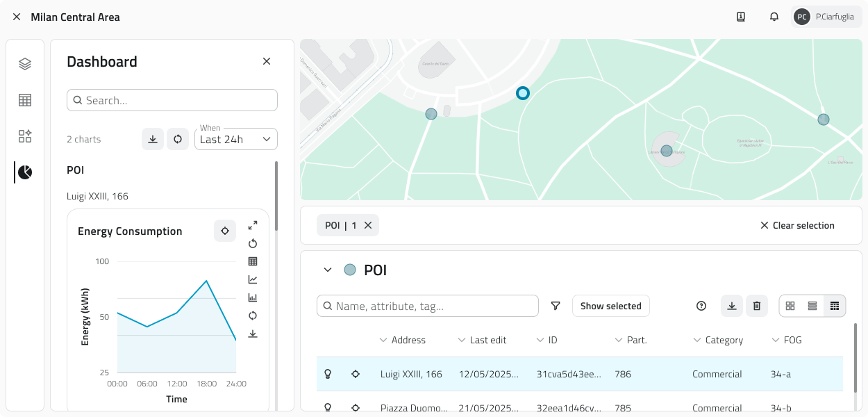Expand the Energy Consumption chart to fullscreen
Image resolution: width=868 pixels, height=417 pixels.
click(x=253, y=225)
